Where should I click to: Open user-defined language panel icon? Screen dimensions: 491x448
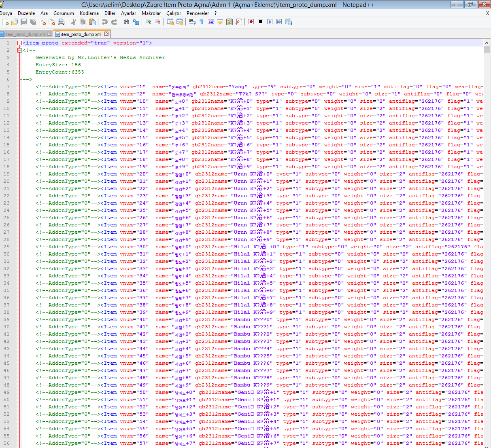pyautogui.click(x=220, y=22)
